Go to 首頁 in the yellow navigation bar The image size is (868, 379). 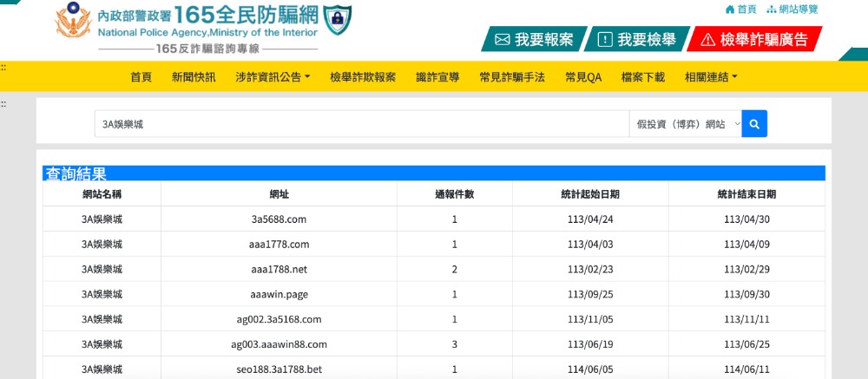coord(141,77)
